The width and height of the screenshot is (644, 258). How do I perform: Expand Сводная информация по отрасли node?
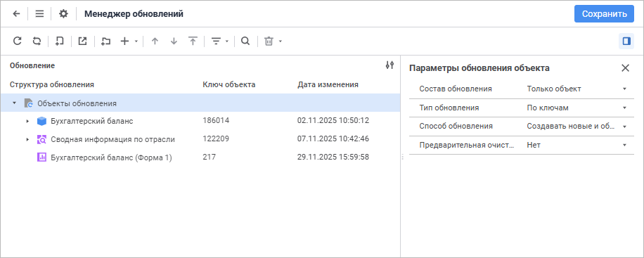[27, 139]
